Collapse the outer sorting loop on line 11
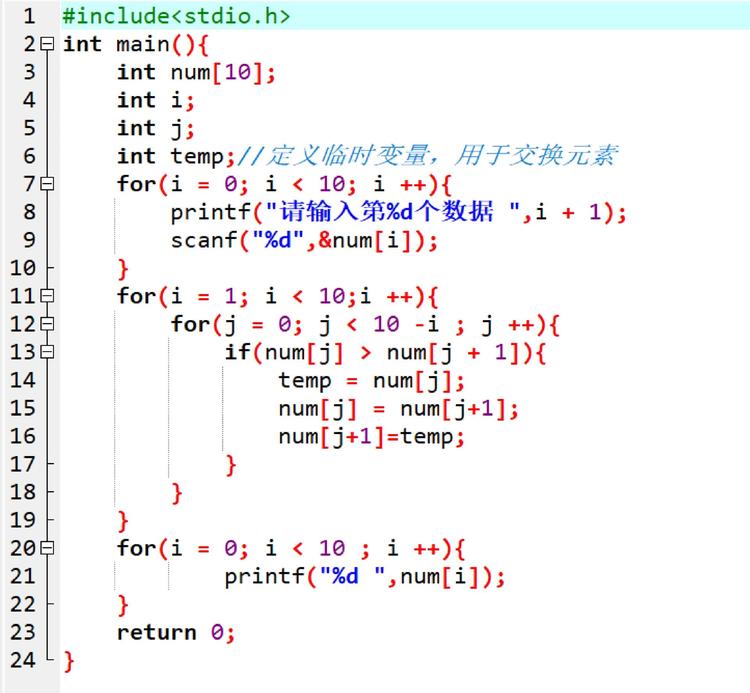The width and height of the screenshot is (750, 693). (x=47, y=296)
